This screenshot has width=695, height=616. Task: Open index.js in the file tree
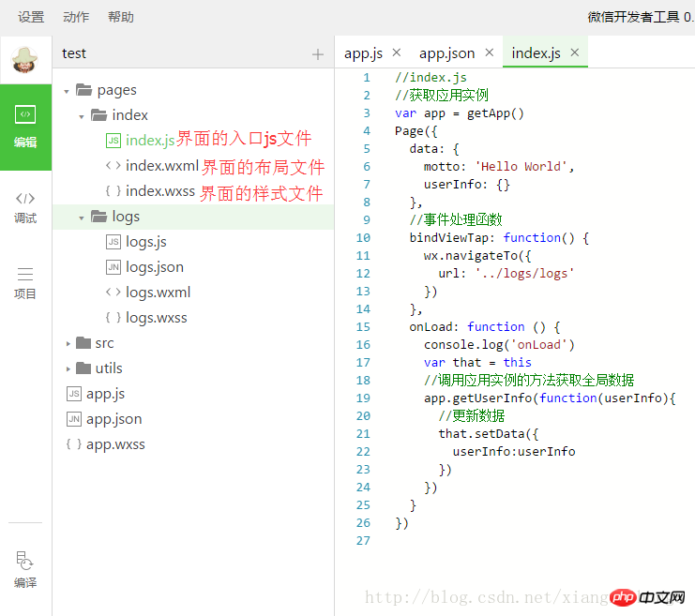coord(151,141)
